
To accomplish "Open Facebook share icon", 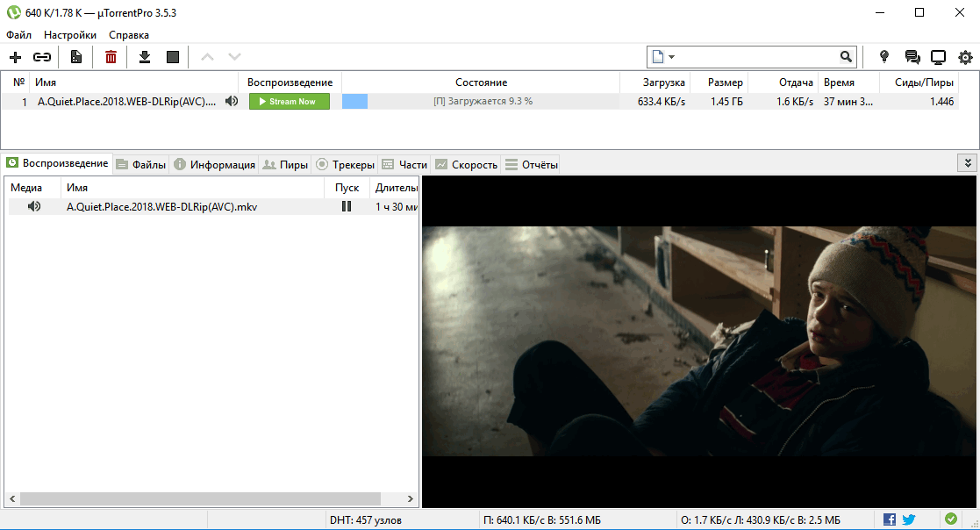I will [x=890, y=519].
